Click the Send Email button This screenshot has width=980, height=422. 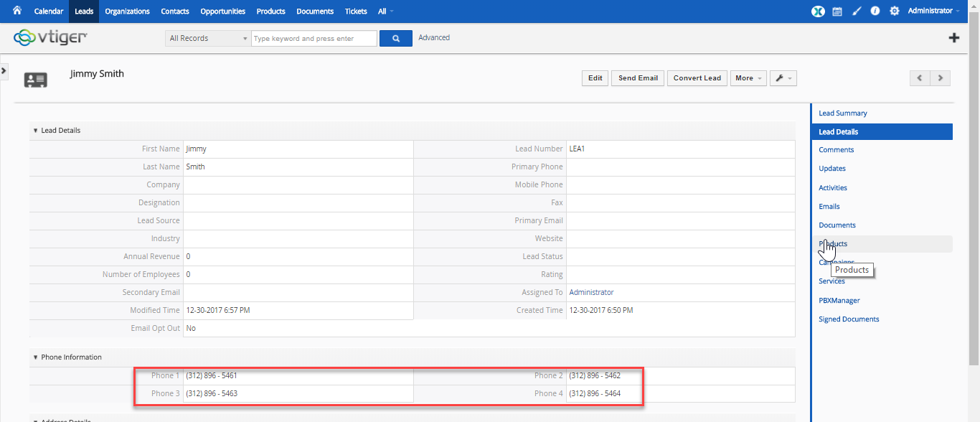(x=638, y=78)
